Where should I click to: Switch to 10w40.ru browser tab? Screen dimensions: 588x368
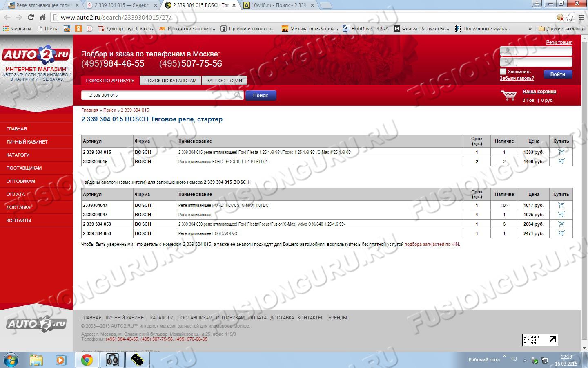278,5
